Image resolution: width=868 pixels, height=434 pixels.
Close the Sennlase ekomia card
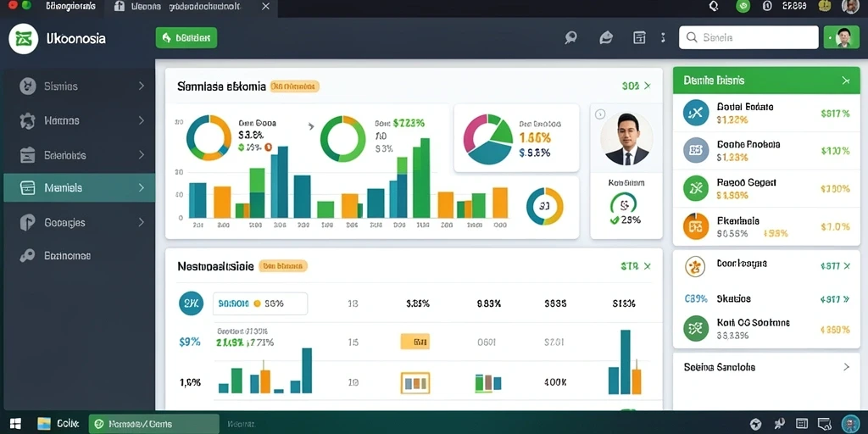(647, 86)
